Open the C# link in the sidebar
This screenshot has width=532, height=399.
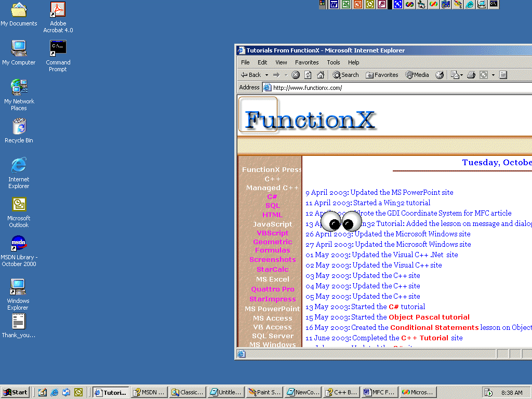pos(272,196)
